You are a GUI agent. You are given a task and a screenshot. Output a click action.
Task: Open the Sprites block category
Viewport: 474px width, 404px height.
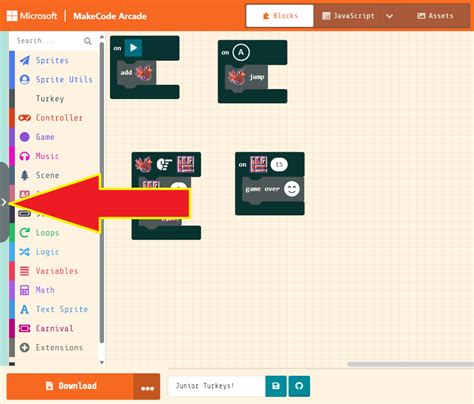tap(53, 60)
